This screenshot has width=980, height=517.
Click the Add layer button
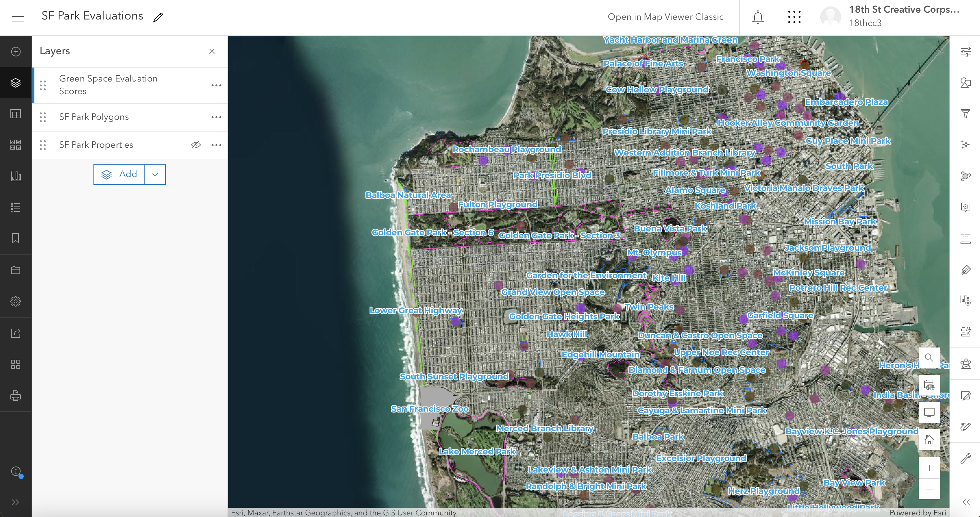pos(119,174)
